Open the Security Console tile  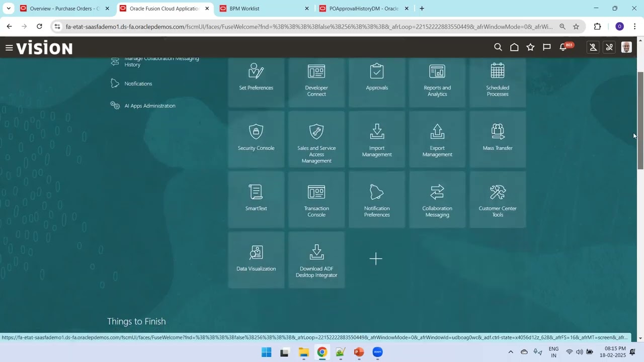256,139
